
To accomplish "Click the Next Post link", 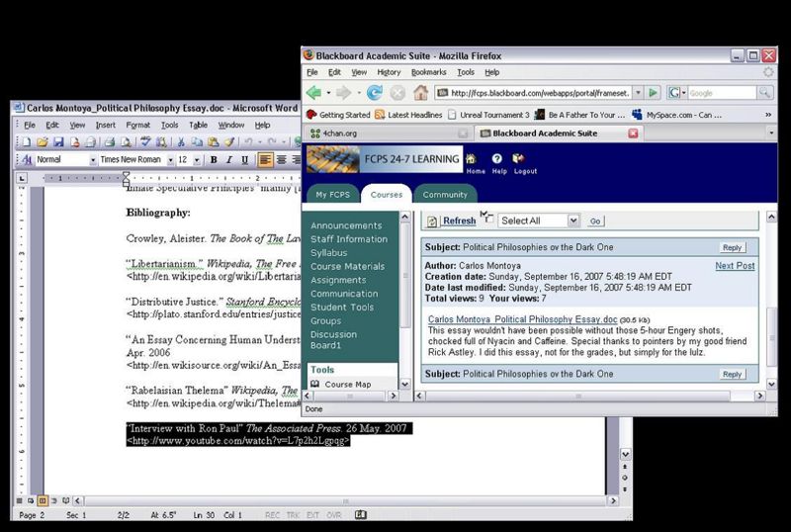I will (x=735, y=266).
